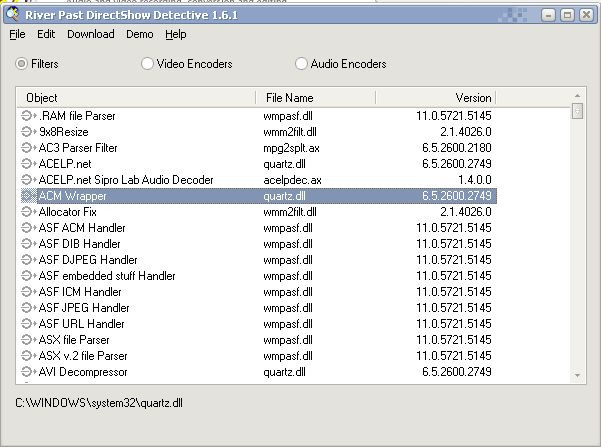Minimize the DirectShow Detective window
The width and height of the screenshot is (601, 447).
pyautogui.click(x=548, y=15)
